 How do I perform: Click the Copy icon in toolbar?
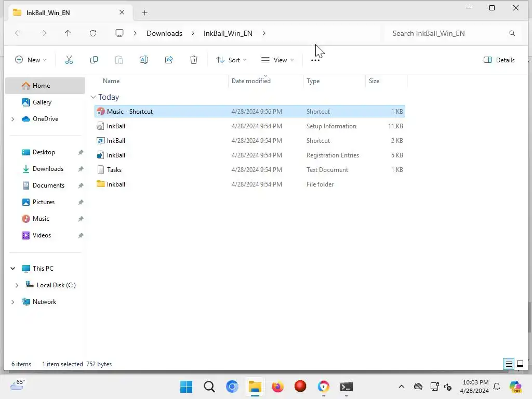94,60
